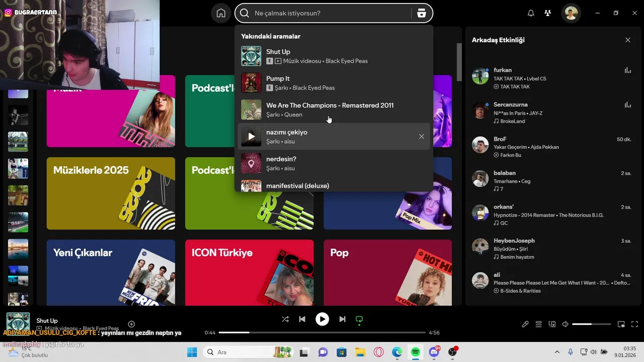The image size is (644, 362).
Task: Select 'Shut Up' recent search result
Action: click(334, 56)
